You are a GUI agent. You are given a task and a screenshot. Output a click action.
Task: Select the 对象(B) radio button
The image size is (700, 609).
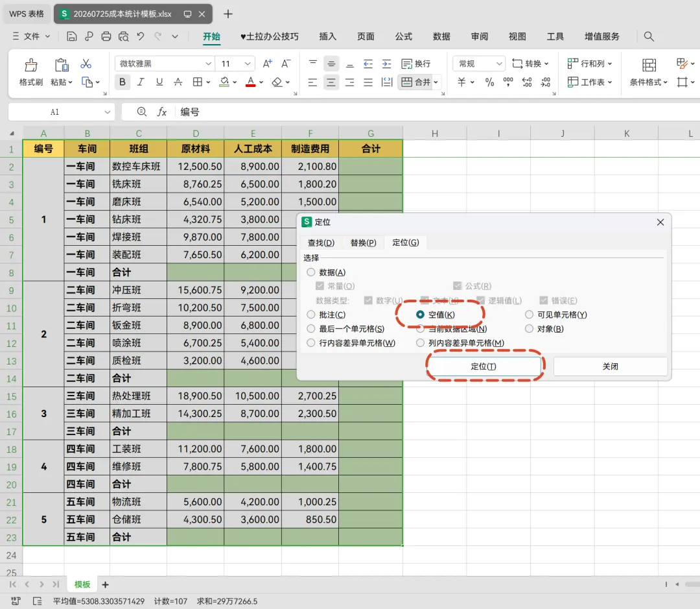click(529, 329)
